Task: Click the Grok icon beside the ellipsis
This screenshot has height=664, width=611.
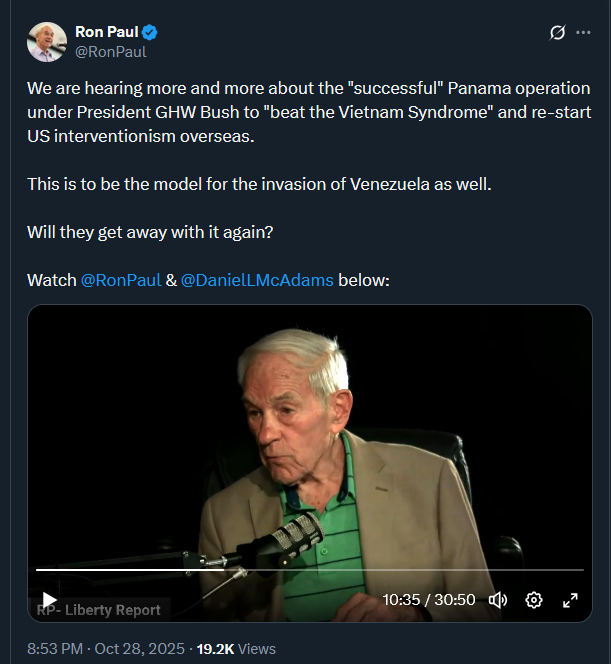Action: coord(557,33)
